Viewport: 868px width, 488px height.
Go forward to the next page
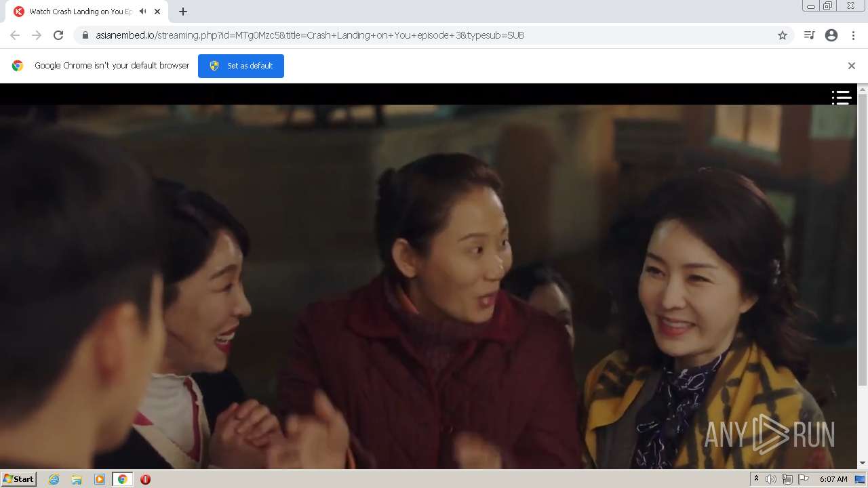[37, 35]
